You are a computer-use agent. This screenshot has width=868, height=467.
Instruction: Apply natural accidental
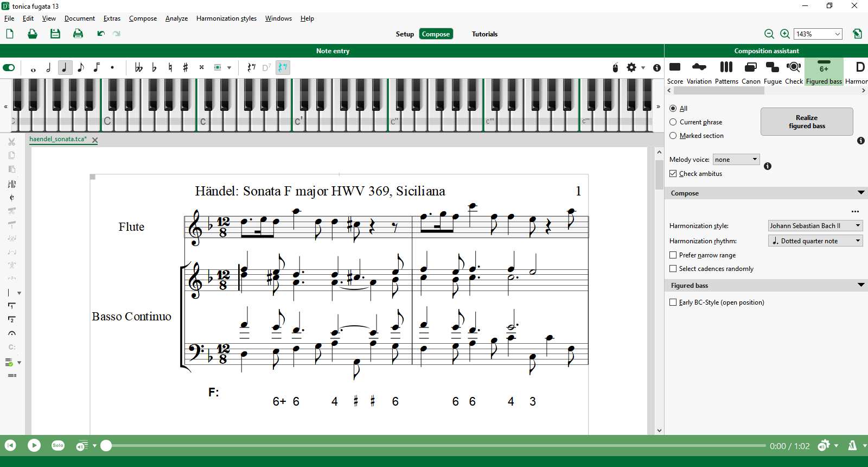click(x=170, y=68)
